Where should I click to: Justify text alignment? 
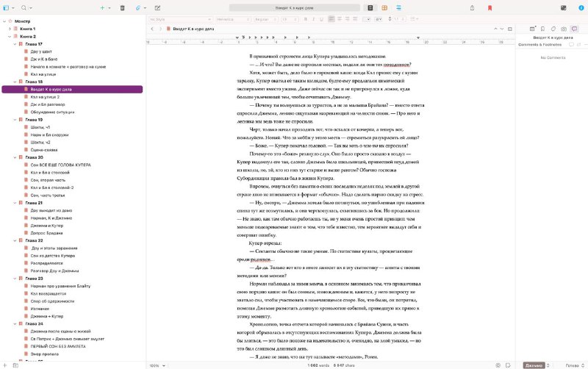point(355,19)
